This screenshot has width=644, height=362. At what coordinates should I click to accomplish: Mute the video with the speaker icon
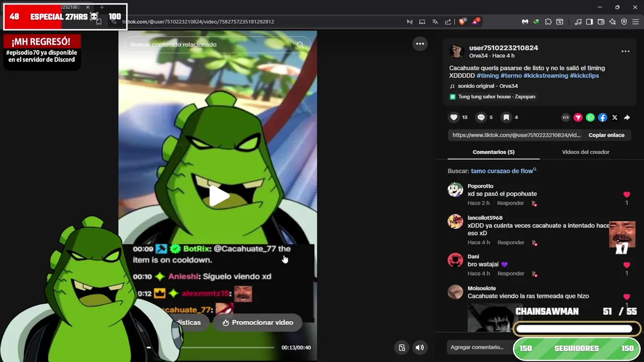click(420, 347)
